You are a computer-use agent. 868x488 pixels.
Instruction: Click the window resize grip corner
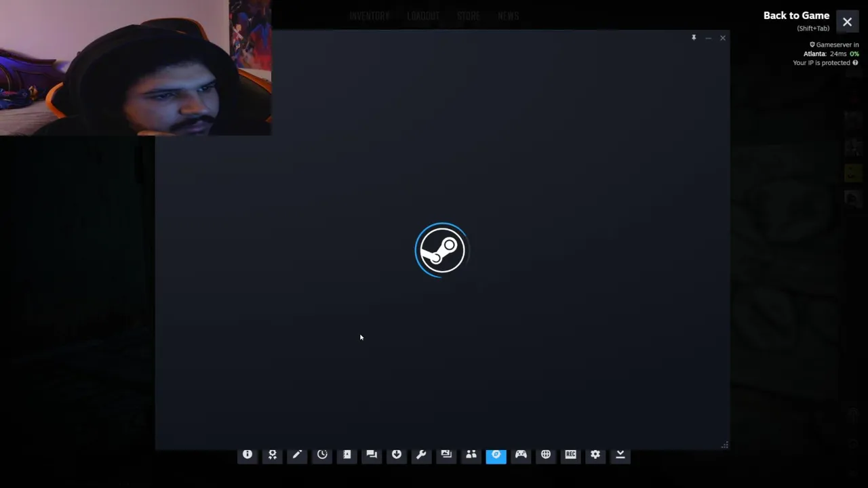tap(725, 445)
